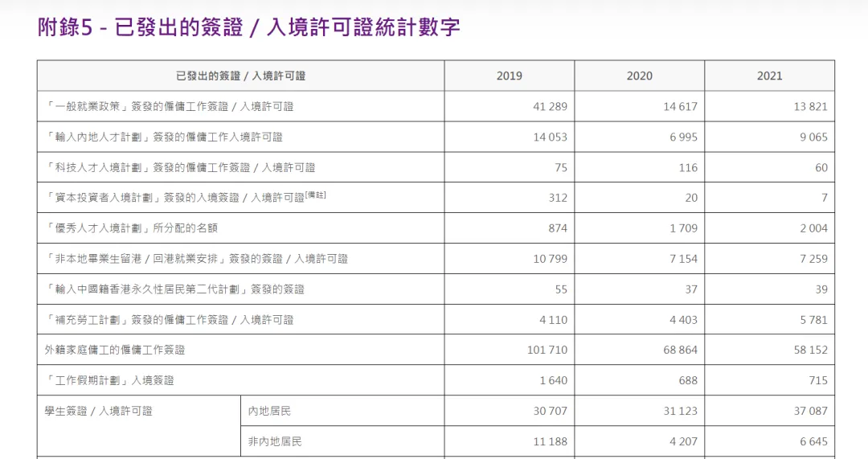Click the value 31 123
Viewport: 868px width, 459px height.
681,411
